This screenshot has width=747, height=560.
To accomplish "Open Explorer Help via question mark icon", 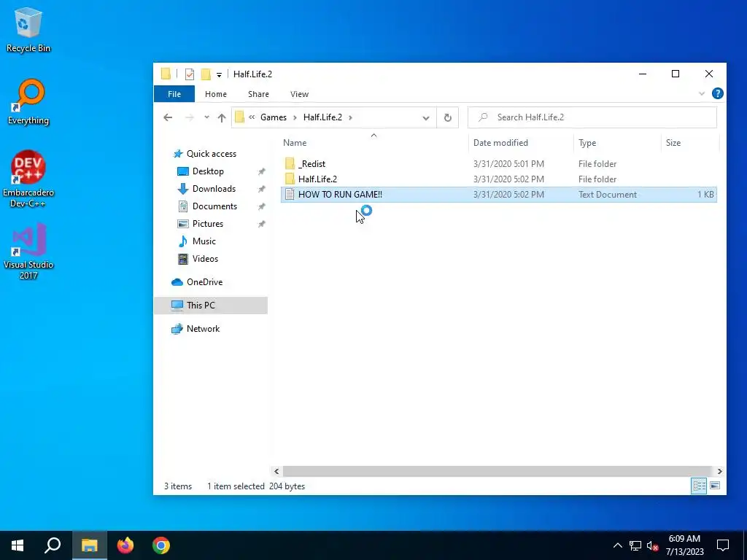I will point(718,94).
